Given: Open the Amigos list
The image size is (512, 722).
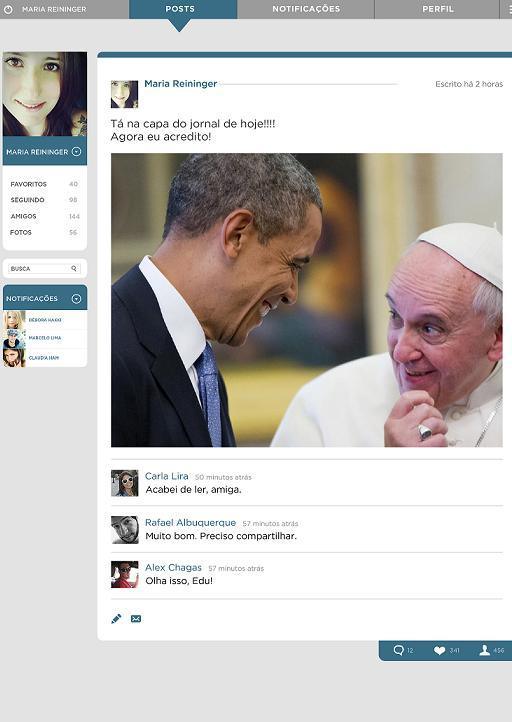Looking at the screenshot, I should 45,216.
